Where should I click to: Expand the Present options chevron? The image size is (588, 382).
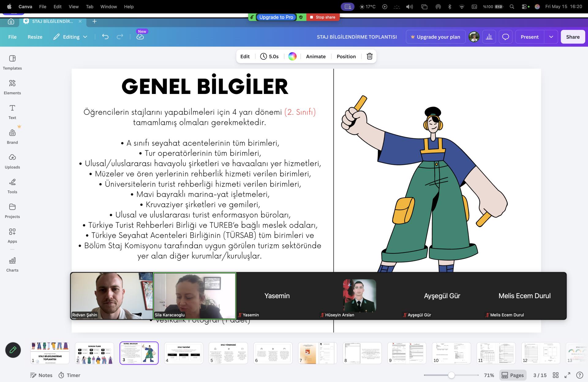pos(551,37)
